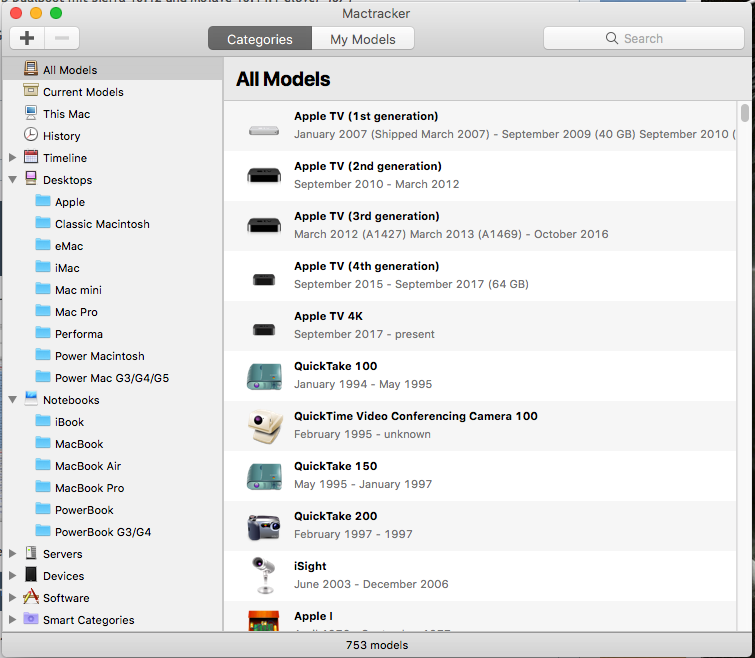Click the History clock icon
This screenshot has width=755, height=658.
(x=31, y=135)
